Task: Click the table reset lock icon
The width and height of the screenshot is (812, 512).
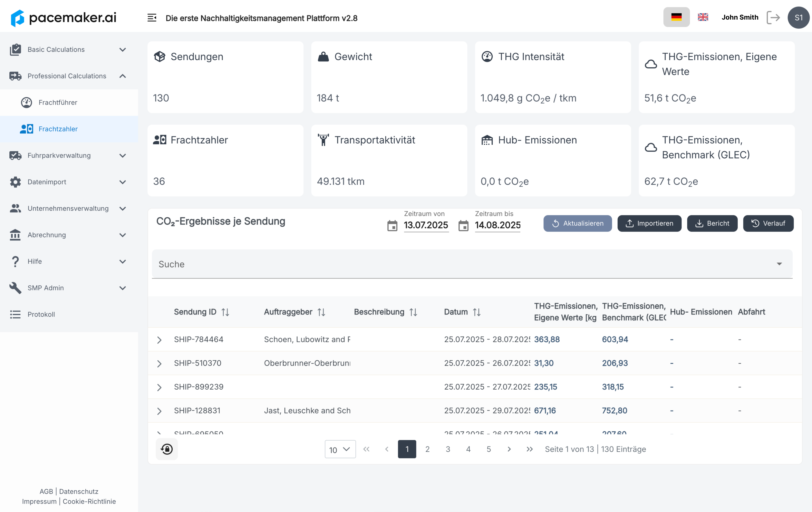Action: tap(166, 449)
